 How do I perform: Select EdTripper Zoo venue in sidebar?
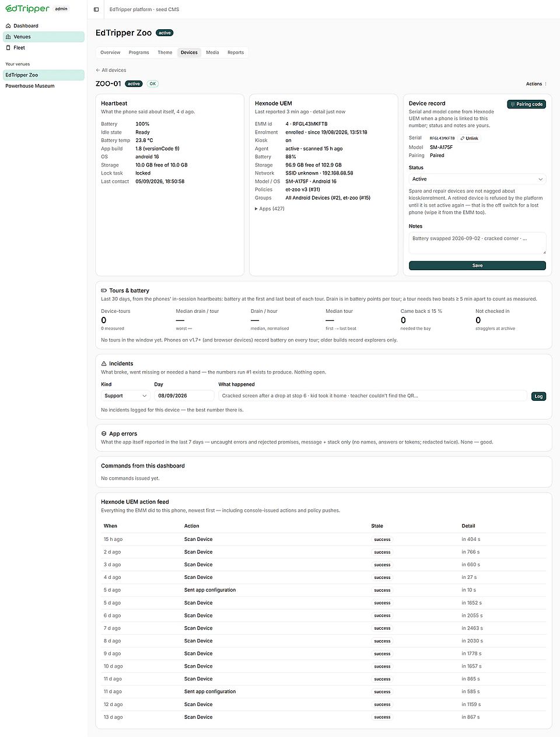coord(44,75)
